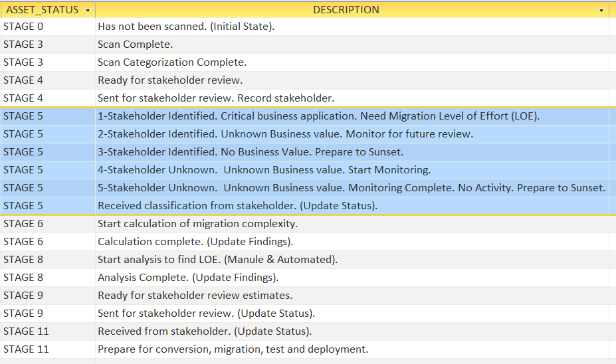Select the 'Received classification from stakeholder' cell
The height and width of the screenshot is (364, 616).
tap(237, 206)
